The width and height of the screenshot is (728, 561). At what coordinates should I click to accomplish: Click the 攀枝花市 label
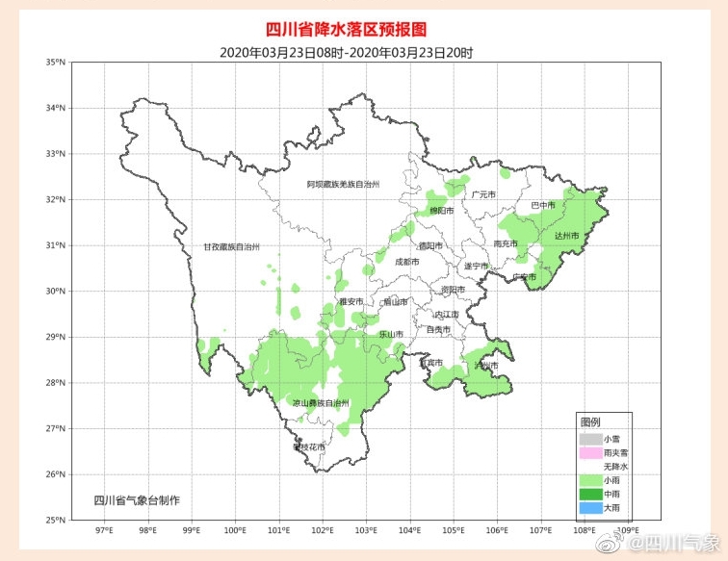(x=309, y=446)
